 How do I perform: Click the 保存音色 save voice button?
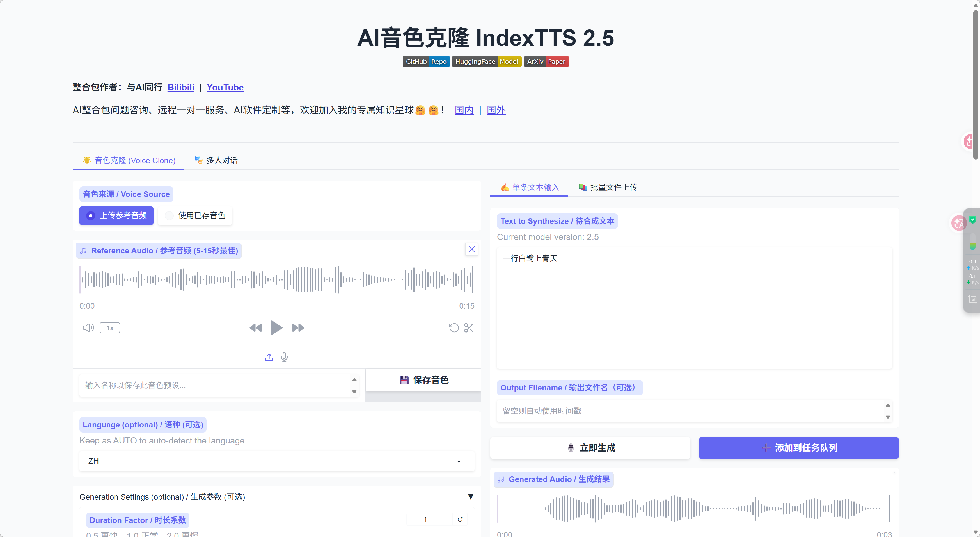coord(423,380)
